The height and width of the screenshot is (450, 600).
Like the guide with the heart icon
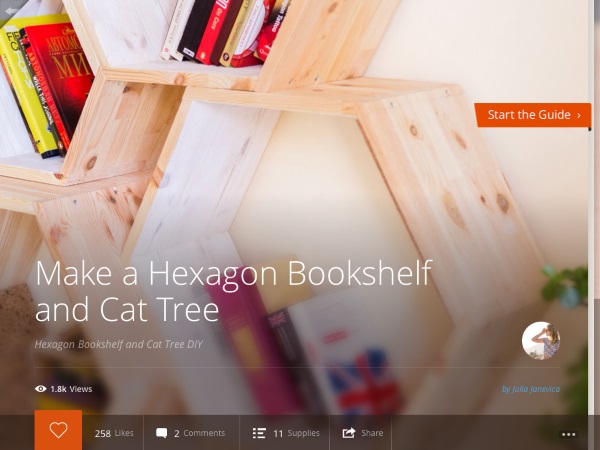pos(58,430)
